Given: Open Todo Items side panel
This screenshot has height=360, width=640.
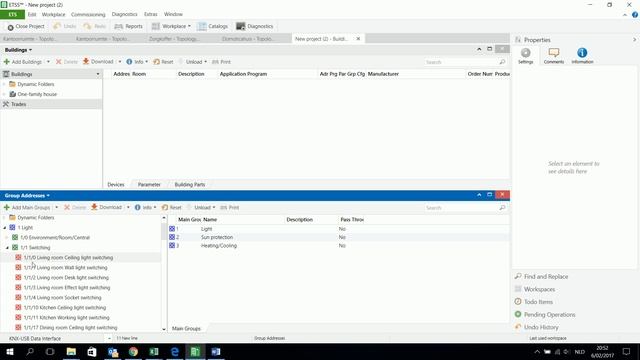Looking at the screenshot, I should click(534, 302).
